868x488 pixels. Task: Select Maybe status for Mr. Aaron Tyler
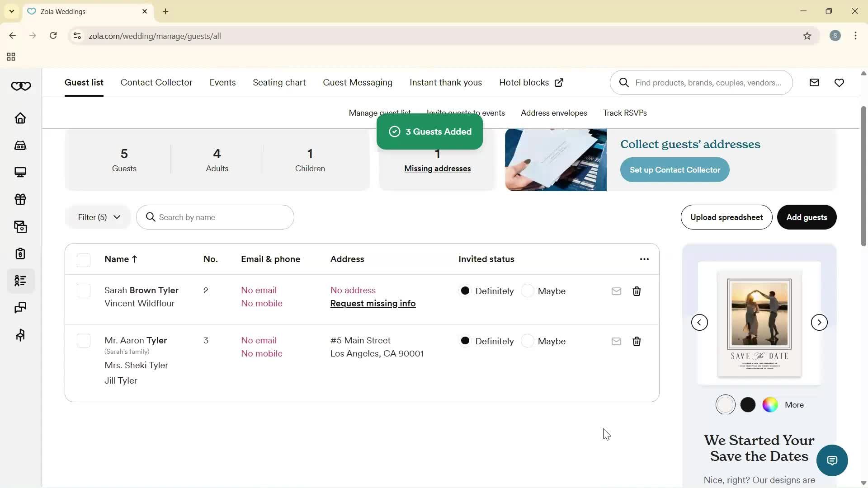click(528, 341)
